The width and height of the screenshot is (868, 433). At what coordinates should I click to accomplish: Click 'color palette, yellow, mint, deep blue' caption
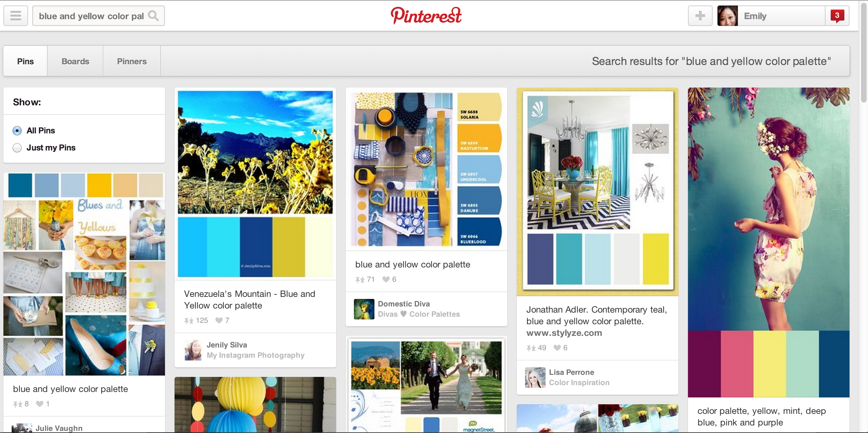pos(762,417)
